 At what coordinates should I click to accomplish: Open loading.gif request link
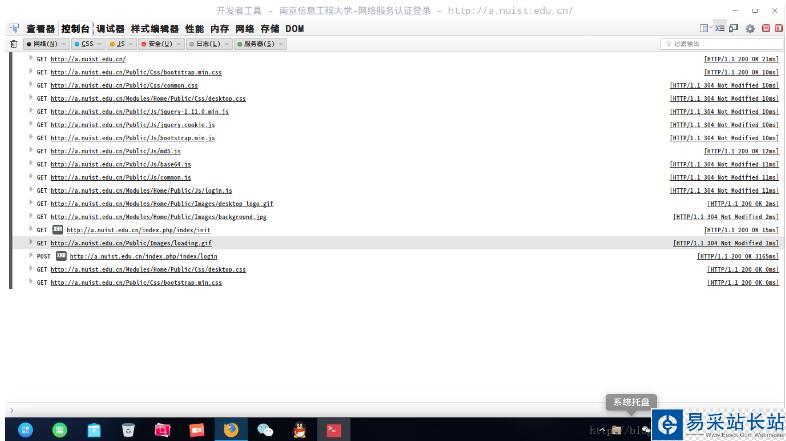(131, 243)
